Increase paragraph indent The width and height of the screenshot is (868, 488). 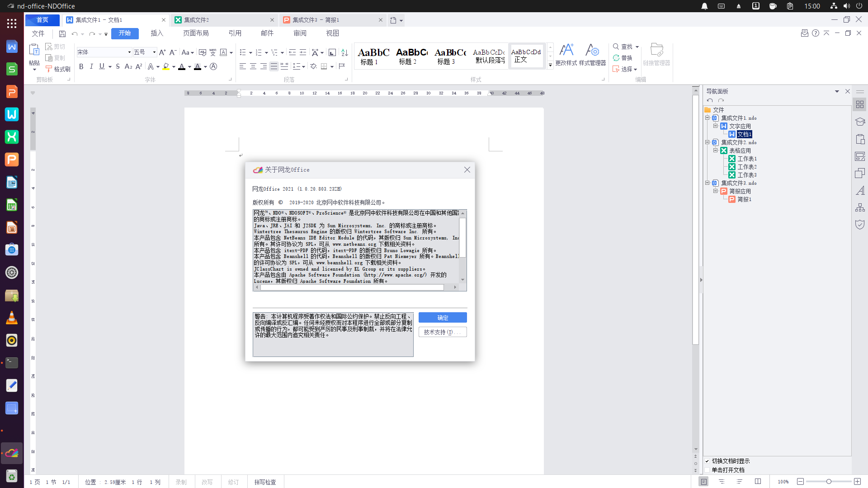(x=303, y=52)
